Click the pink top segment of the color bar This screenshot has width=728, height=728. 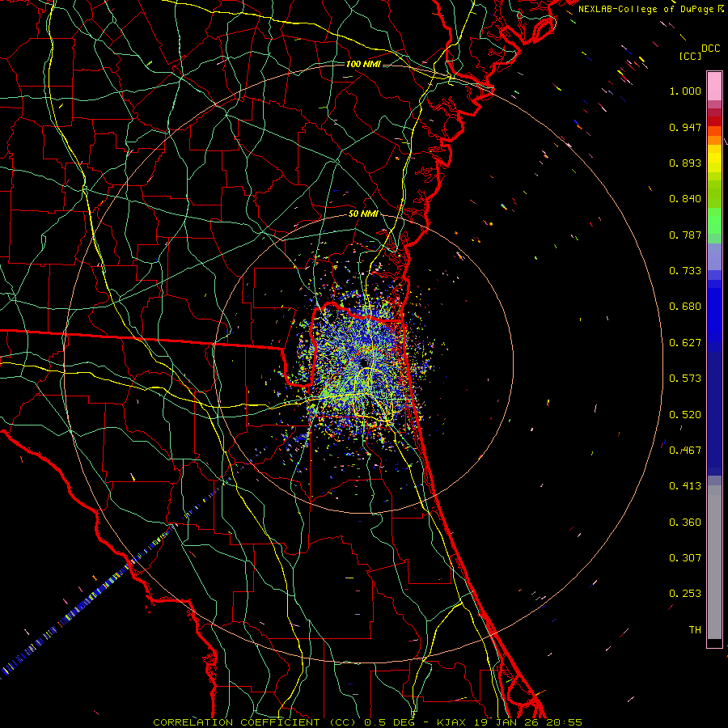click(x=714, y=87)
